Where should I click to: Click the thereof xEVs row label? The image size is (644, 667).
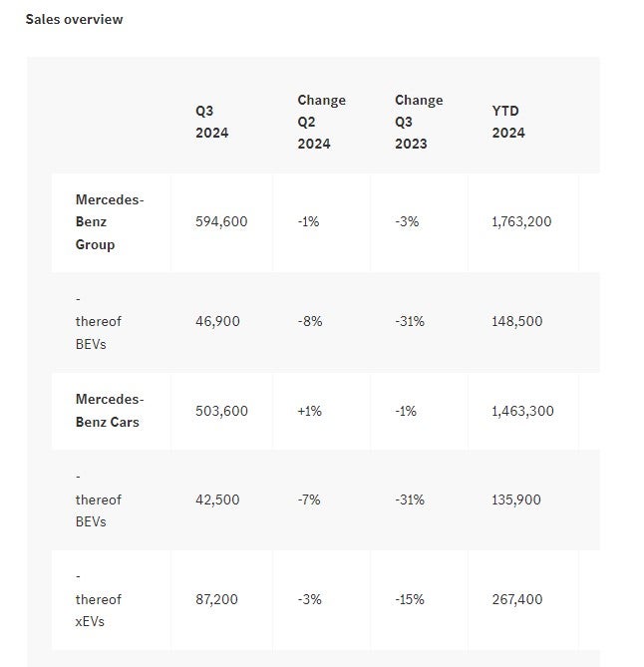coord(98,599)
